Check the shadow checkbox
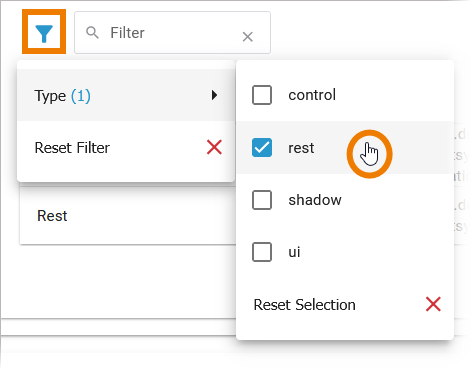Viewport: 472px width, 370px height. point(262,200)
